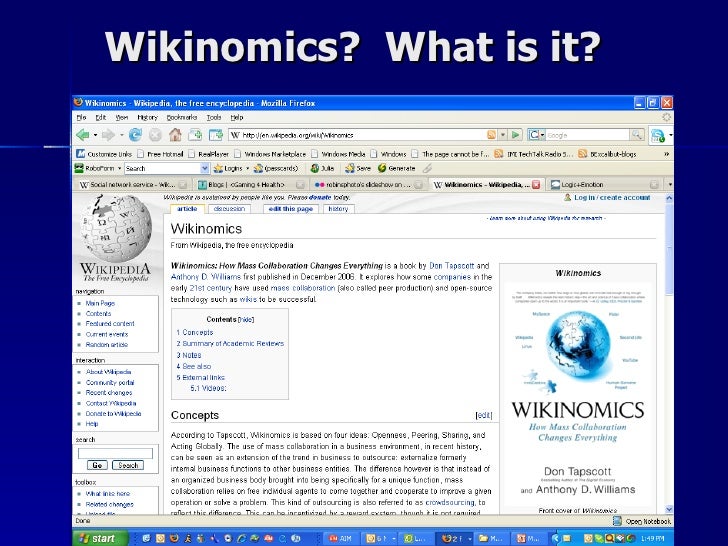Open the list all tabs dropdown
The height and width of the screenshot is (546, 728).
[x=670, y=184]
